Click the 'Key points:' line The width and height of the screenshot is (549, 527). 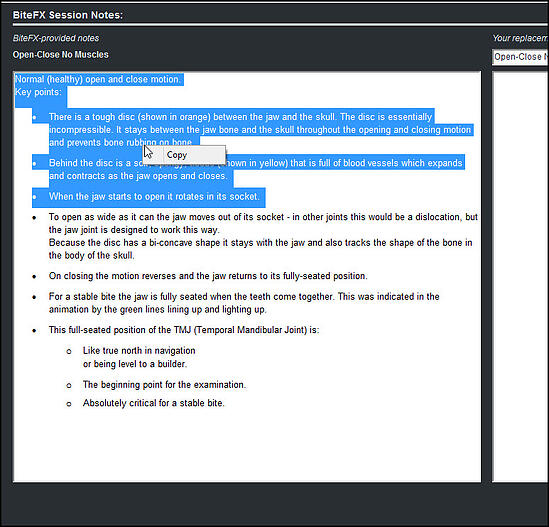click(x=38, y=92)
